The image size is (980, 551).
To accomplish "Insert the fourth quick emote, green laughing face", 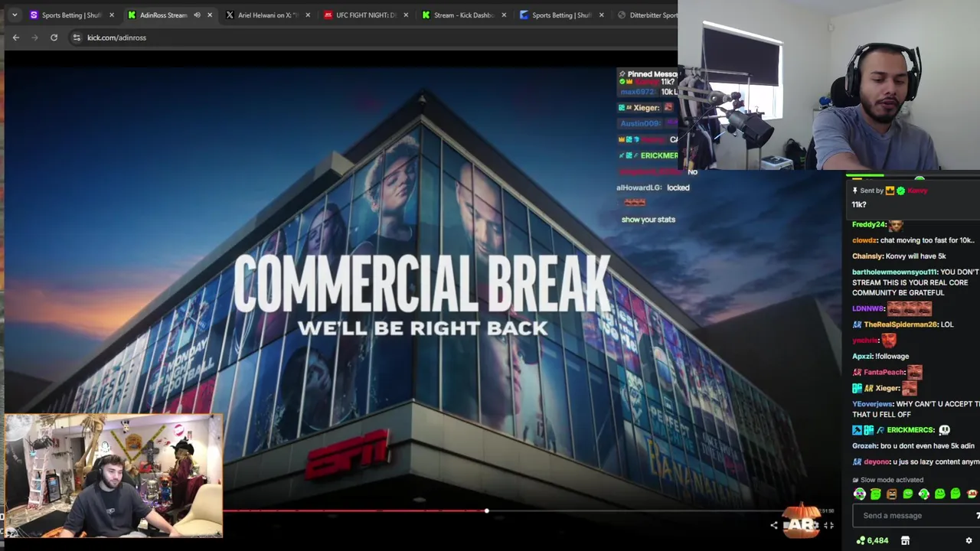I will 908,494.
